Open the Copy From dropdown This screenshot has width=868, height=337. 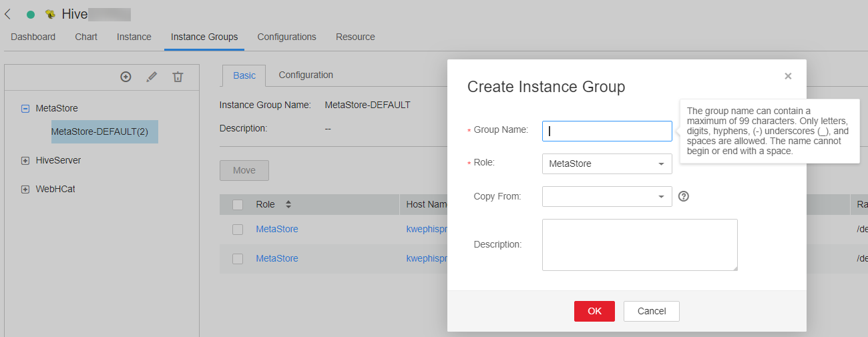tap(607, 196)
